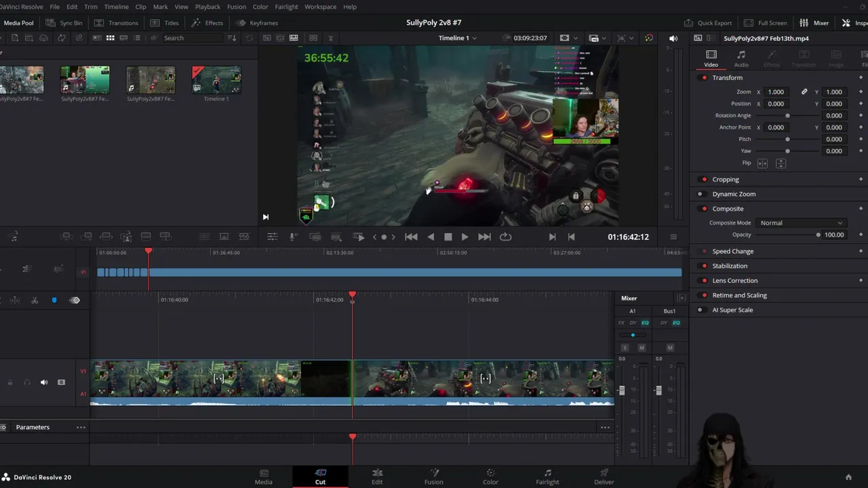Adjust the Rotation Angle slider handle
Image resolution: width=868 pixels, height=488 pixels.
click(x=787, y=116)
